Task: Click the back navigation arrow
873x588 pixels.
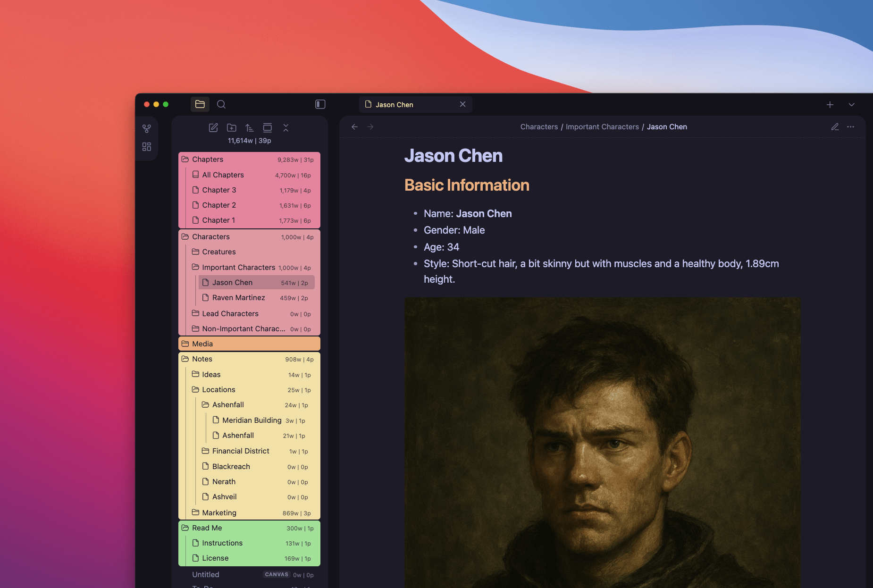Action: [354, 126]
